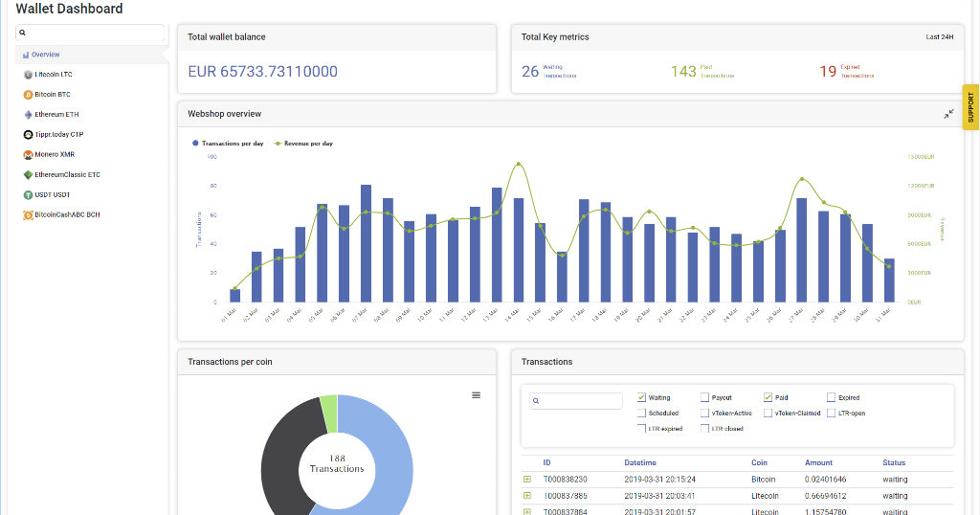Click the Bitcoin BTC orange icon

click(28, 95)
